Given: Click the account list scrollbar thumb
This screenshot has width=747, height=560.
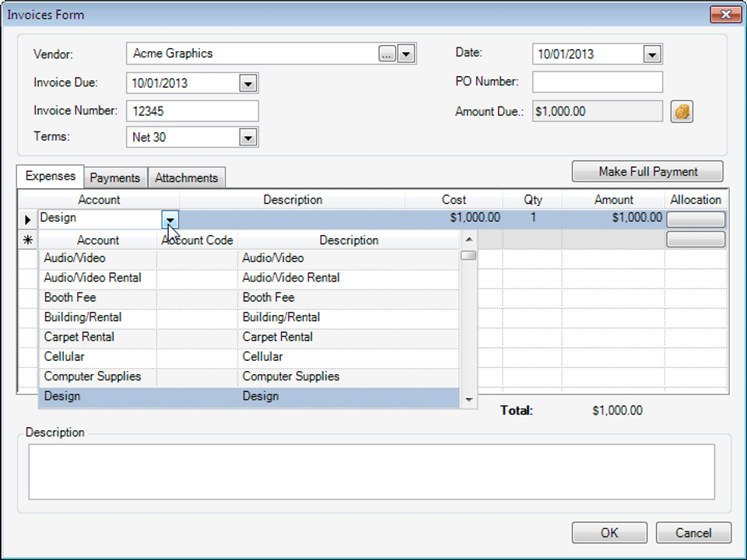Looking at the screenshot, I should tap(468, 256).
